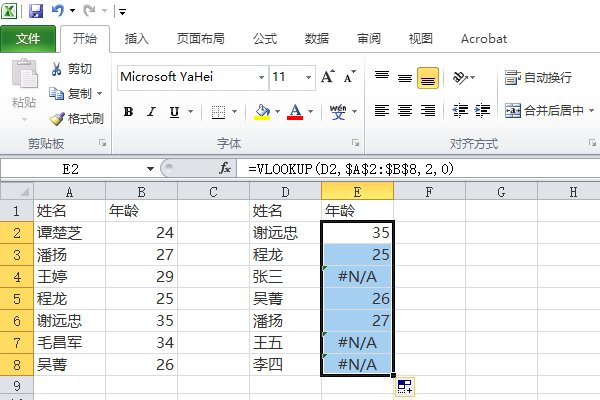Click the Name Box showing E2

[x=71, y=169]
